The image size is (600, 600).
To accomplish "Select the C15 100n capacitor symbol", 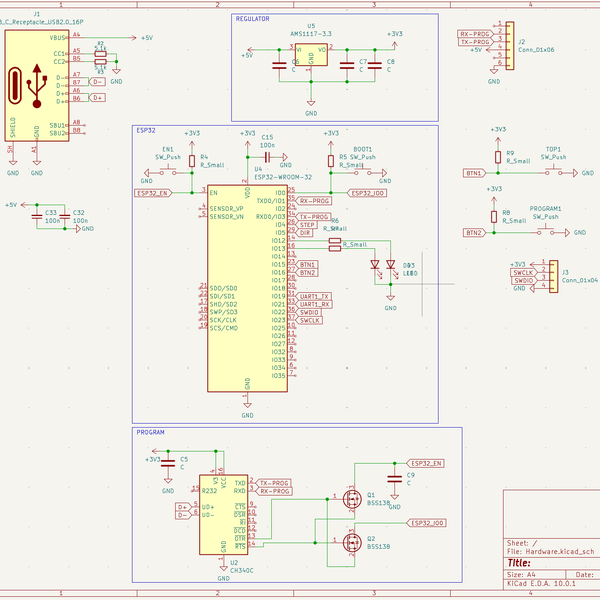I will (x=267, y=157).
